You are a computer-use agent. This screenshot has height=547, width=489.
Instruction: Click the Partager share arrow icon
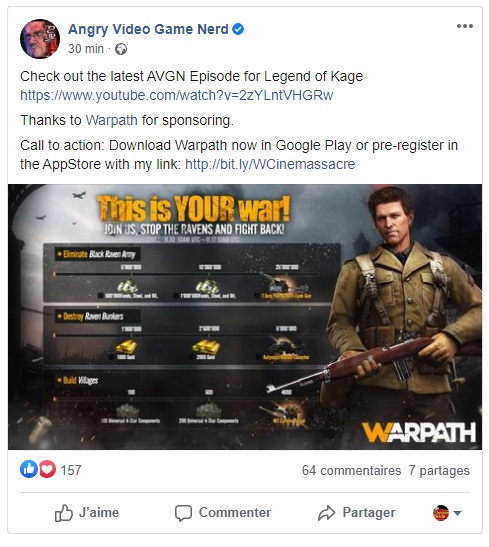coord(326,513)
